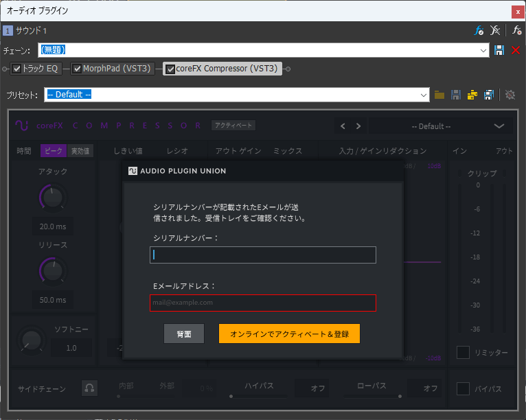Viewport: 526px width, 420px height.
Task: Select the MorphPad (VST3) chain tab
Action: pyautogui.click(x=116, y=69)
